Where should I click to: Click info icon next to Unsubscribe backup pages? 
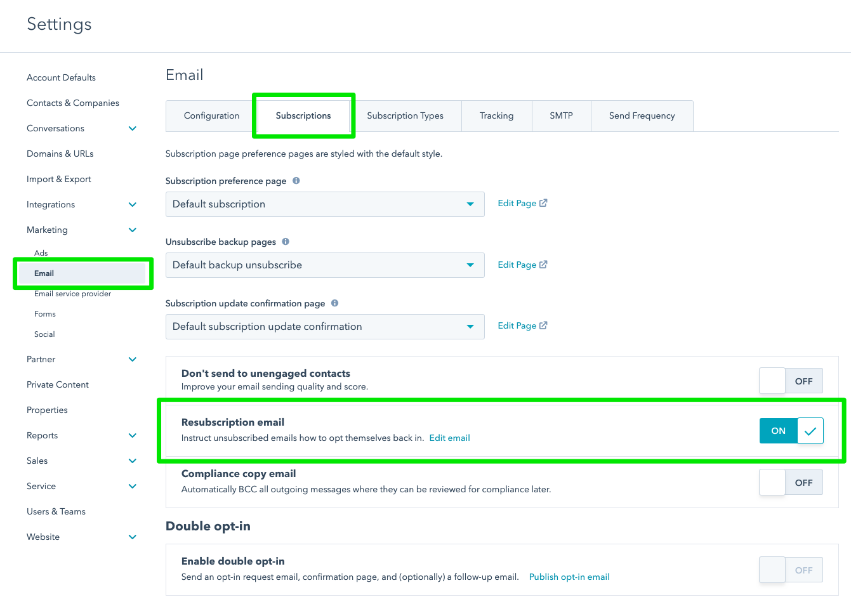(x=286, y=242)
